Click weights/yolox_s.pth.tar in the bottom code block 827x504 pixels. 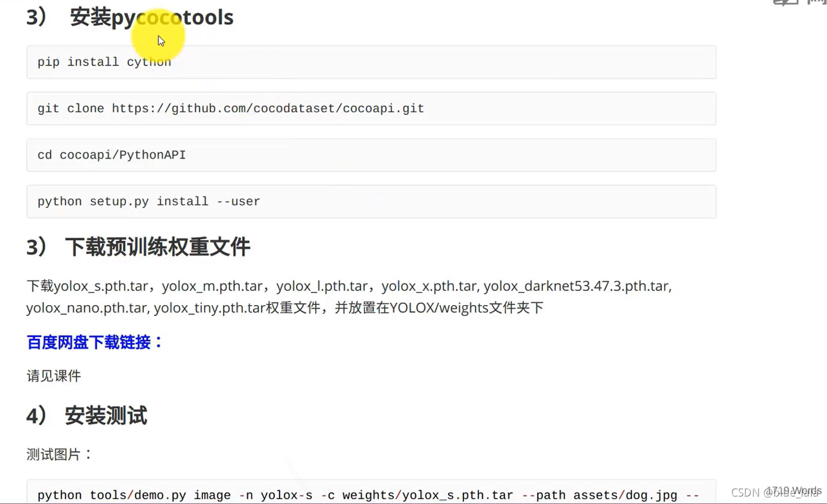coord(428,495)
